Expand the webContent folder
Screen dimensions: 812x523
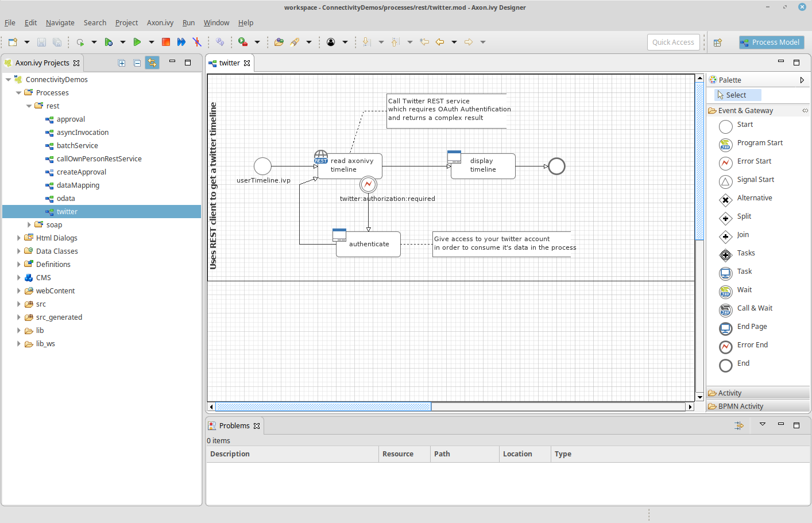(18, 291)
